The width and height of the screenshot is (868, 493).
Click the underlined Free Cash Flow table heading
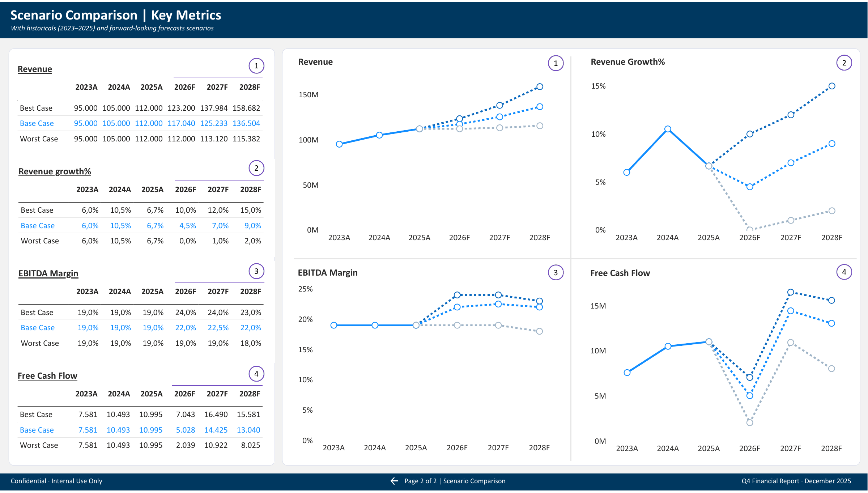click(47, 376)
